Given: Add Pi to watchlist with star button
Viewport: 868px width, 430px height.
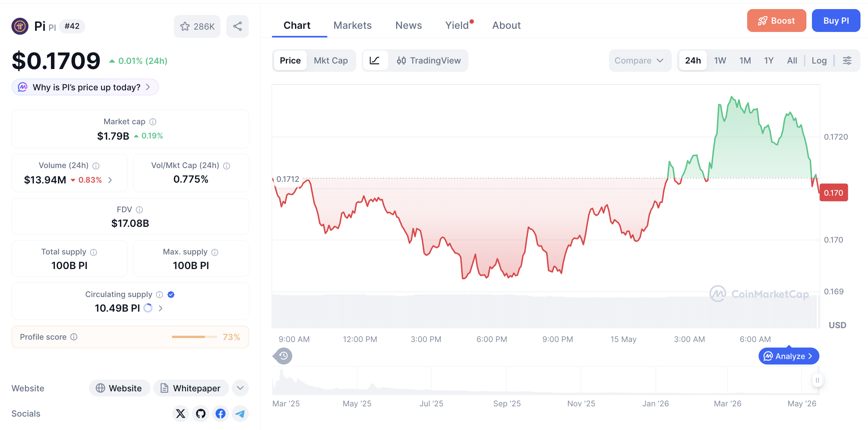Looking at the screenshot, I should [197, 26].
